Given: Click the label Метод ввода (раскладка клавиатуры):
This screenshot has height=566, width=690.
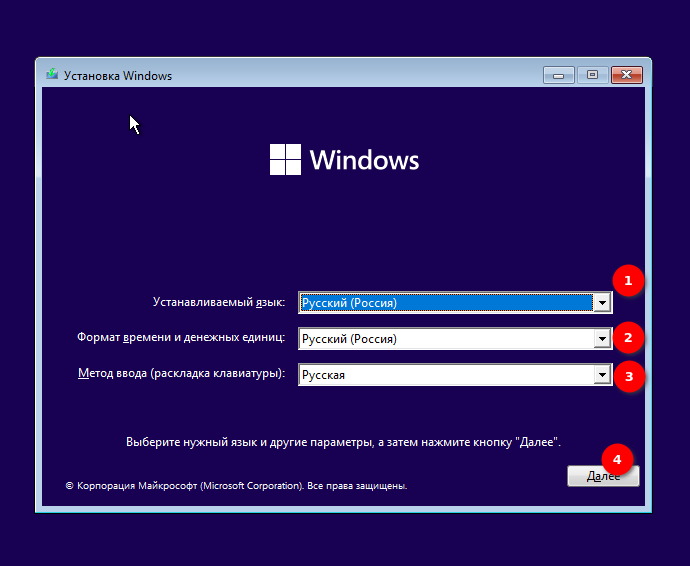Looking at the screenshot, I should pos(181,373).
